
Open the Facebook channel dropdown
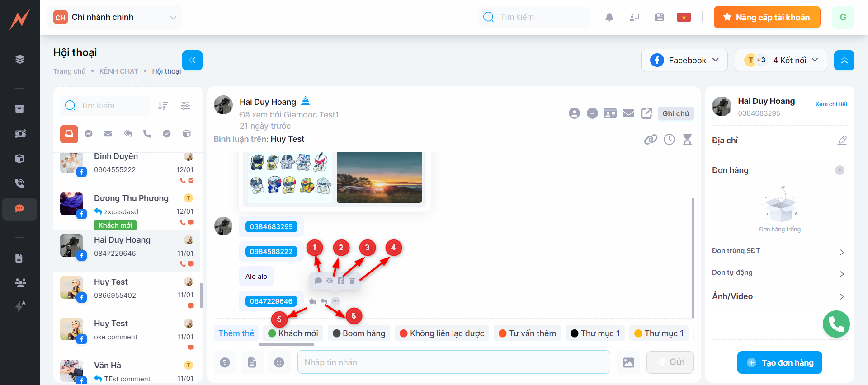click(684, 60)
